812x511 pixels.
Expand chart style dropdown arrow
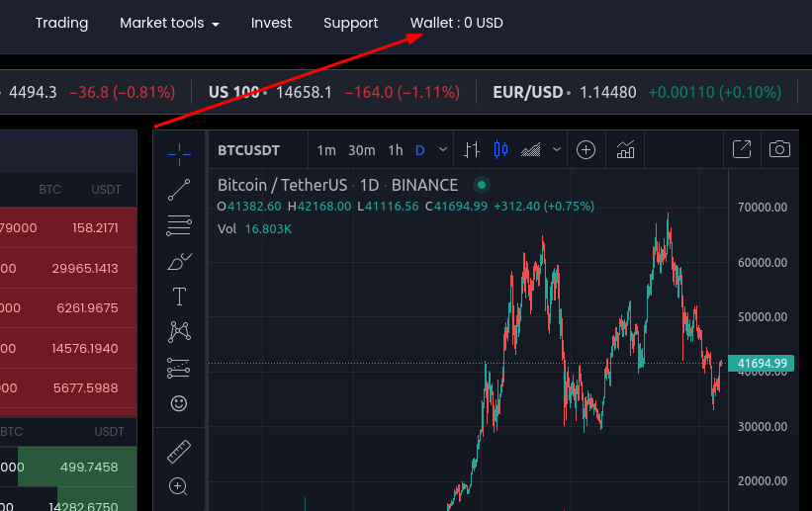click(x=557, y=150)
